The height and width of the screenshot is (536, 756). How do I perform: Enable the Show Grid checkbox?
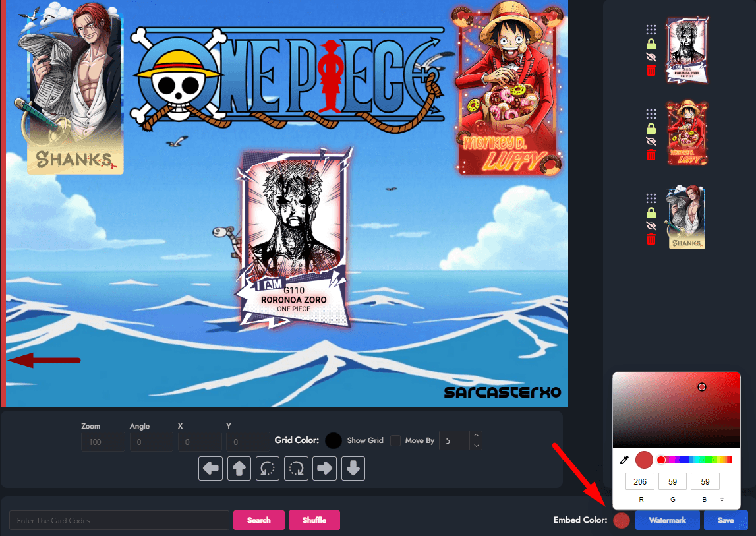395,440
